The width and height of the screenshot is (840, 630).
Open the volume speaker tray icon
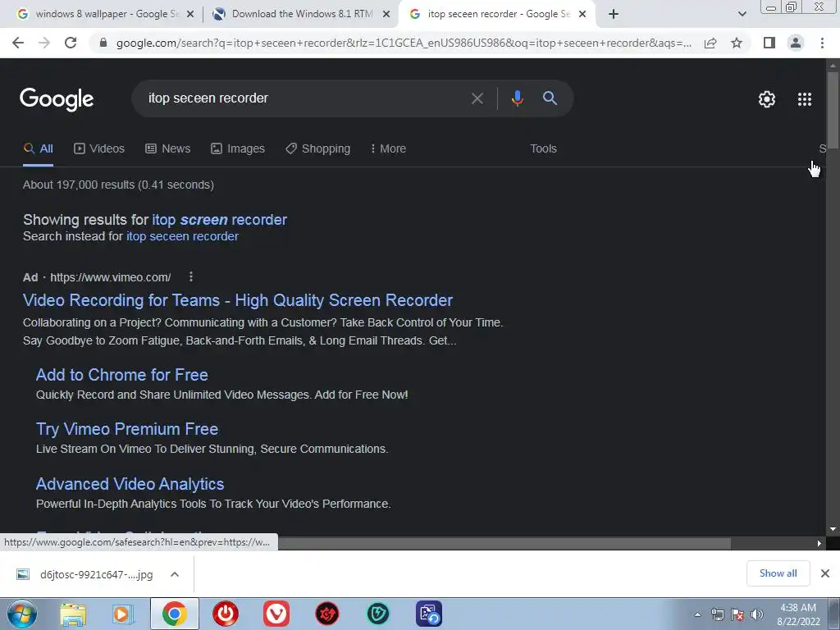(757, 615)
